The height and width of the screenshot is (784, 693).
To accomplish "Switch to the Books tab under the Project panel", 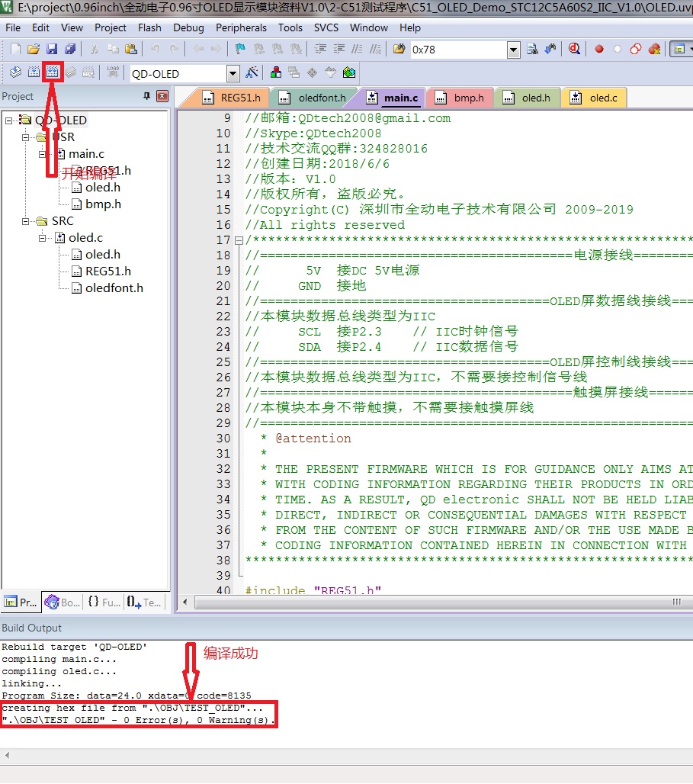I will [x=62, y=602].
